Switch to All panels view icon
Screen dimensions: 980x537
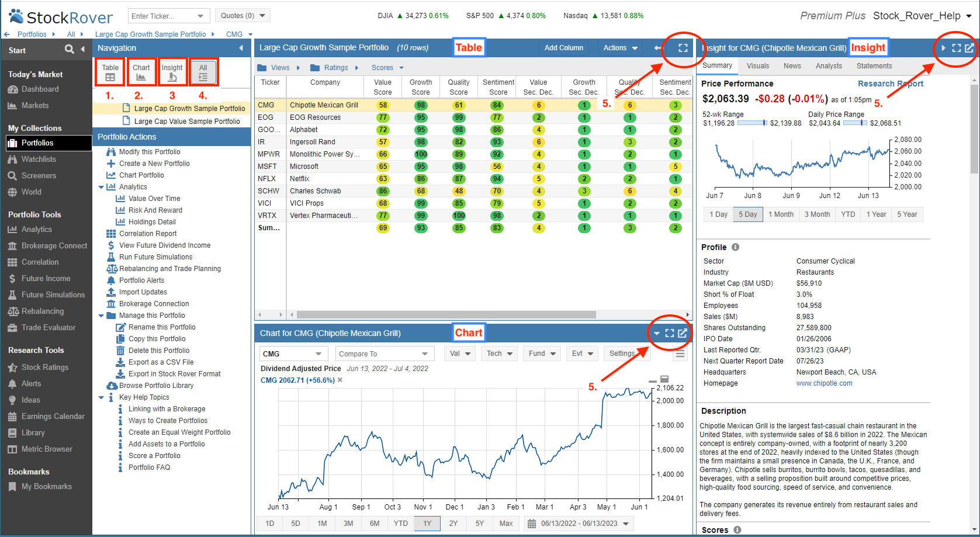[x=203, y=72]
